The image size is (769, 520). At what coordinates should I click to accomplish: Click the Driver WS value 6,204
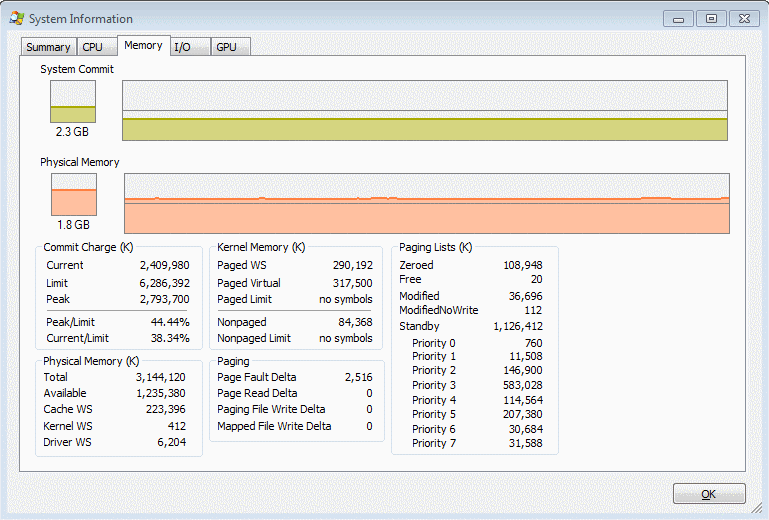[172, 442]
